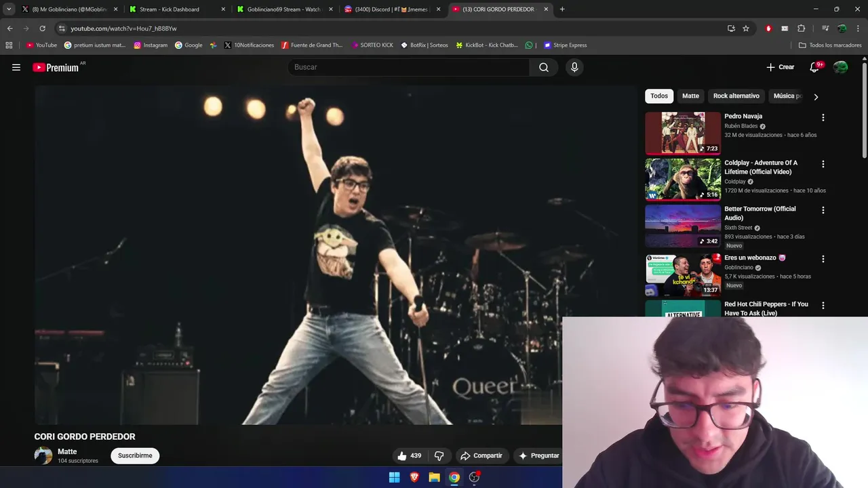
Task: Launch Brave browser from taskbar
Action: point(414,477)
